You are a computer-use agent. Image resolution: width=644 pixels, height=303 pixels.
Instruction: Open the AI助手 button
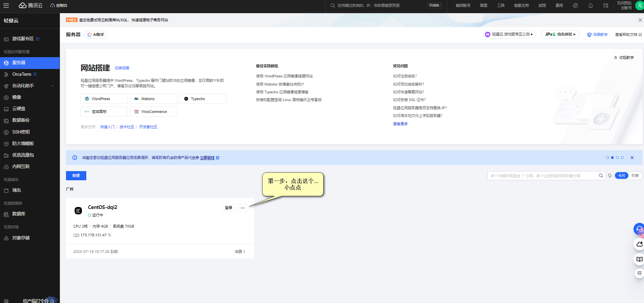pyautogui.click(x=96, y=34)
